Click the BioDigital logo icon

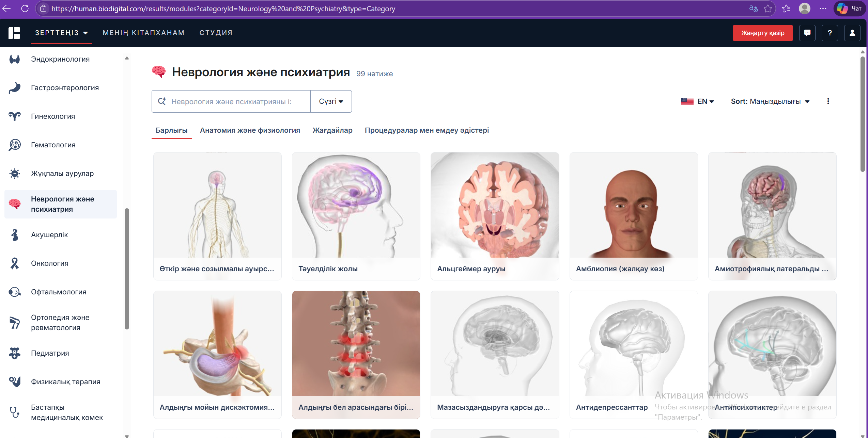(14, 33)
